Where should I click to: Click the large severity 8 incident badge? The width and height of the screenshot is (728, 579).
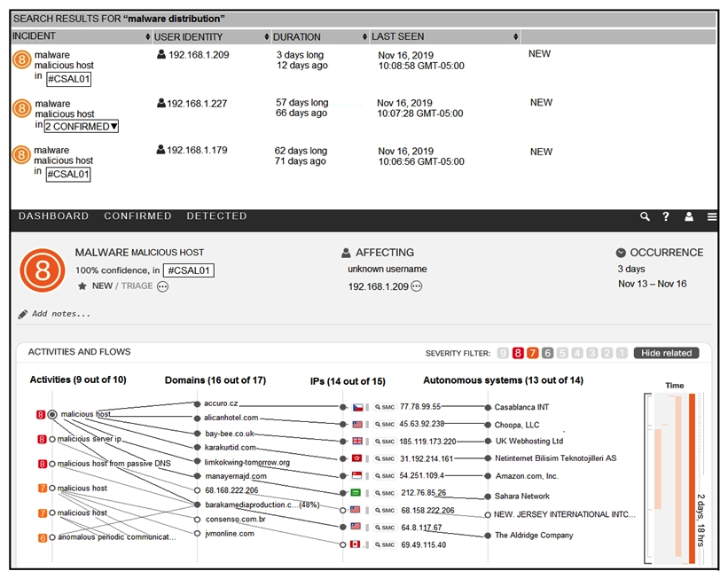(x=43, y=270)
